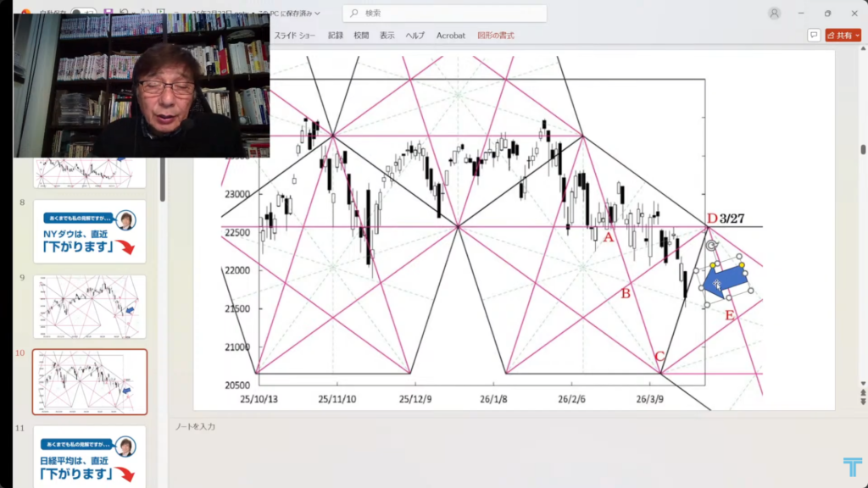The image size is (868, 488).
Task: Open the Acrobat ribbon tab
Action: [x=450, y=36]
